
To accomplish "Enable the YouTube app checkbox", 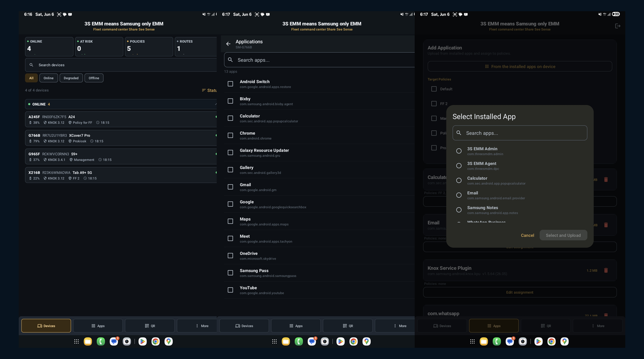I will click(x=230, y=290).
